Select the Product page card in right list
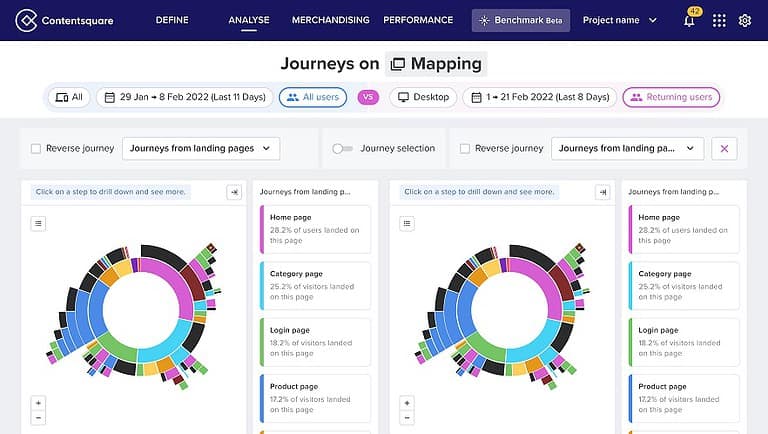This screenshot has width=768, height=434. [x=684, y=398]
